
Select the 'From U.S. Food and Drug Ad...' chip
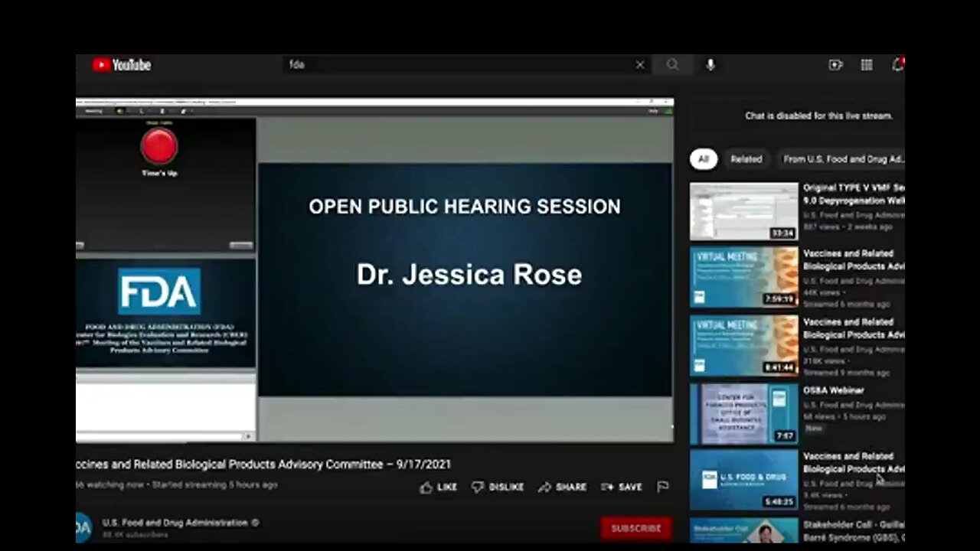pos(843,159)
